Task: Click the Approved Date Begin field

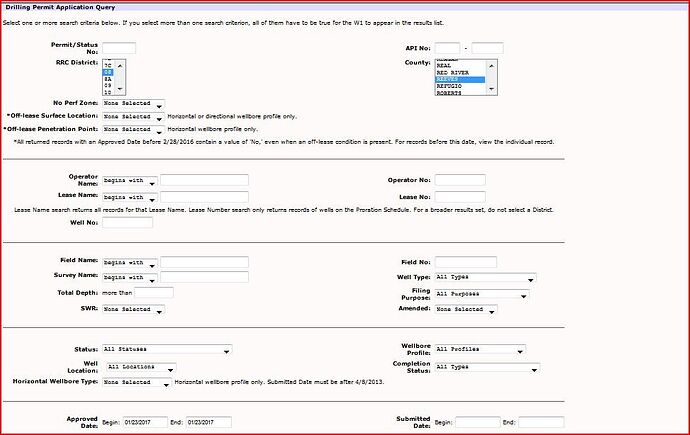Action: [145, 422]
